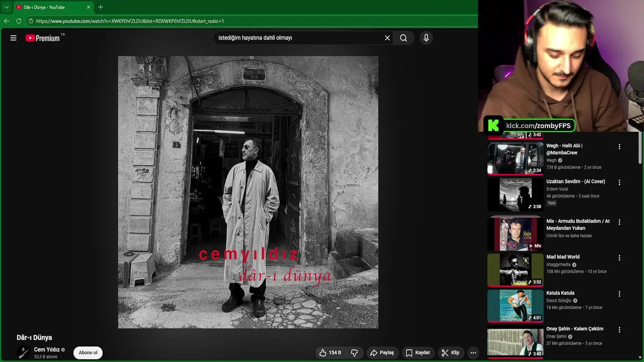Open the Cem Yıldız channel avatar
The width and height of the screenshot is (644, 362).
(23, 353)
